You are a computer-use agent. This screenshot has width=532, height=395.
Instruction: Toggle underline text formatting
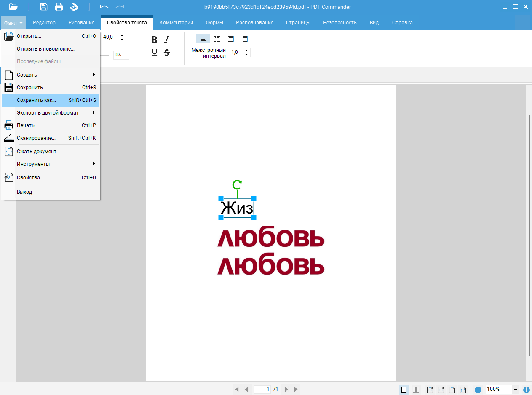point(155,53)
